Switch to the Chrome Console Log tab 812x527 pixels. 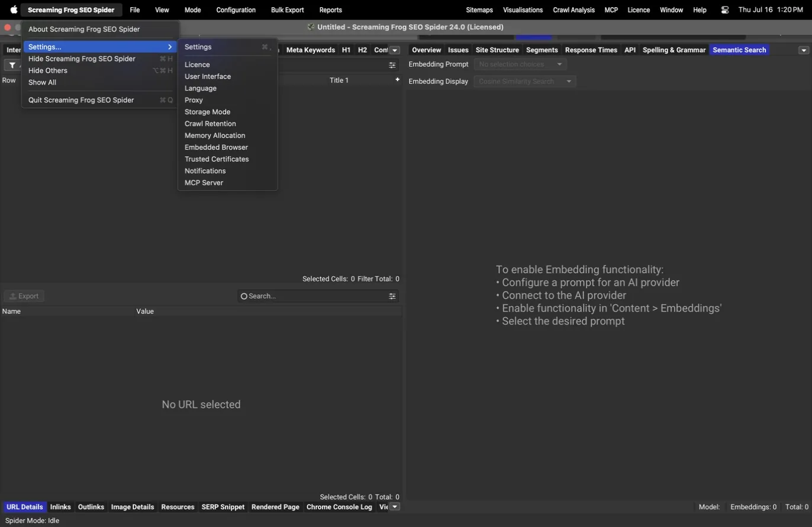click(339, 507)
